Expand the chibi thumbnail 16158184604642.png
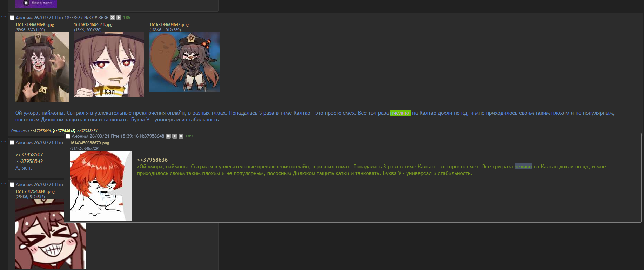The image size is (644, 270). click(x=185, y=62)
